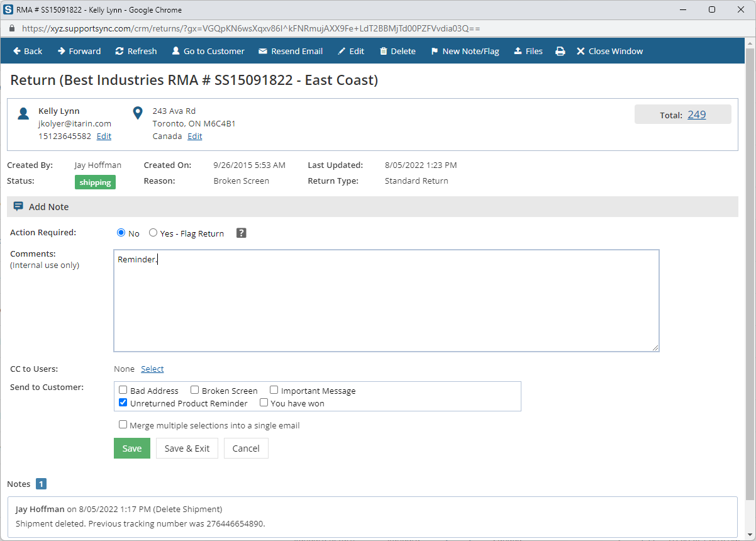
Task: Enable merge multiple selections into single email
Action: pos(123,425)
